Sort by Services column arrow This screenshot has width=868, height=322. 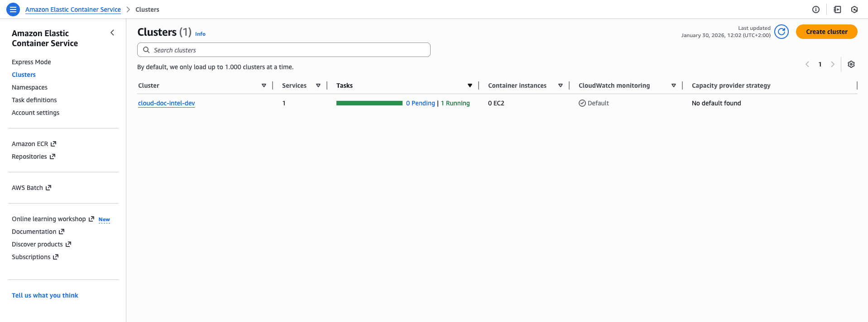[x=318, y=85]
